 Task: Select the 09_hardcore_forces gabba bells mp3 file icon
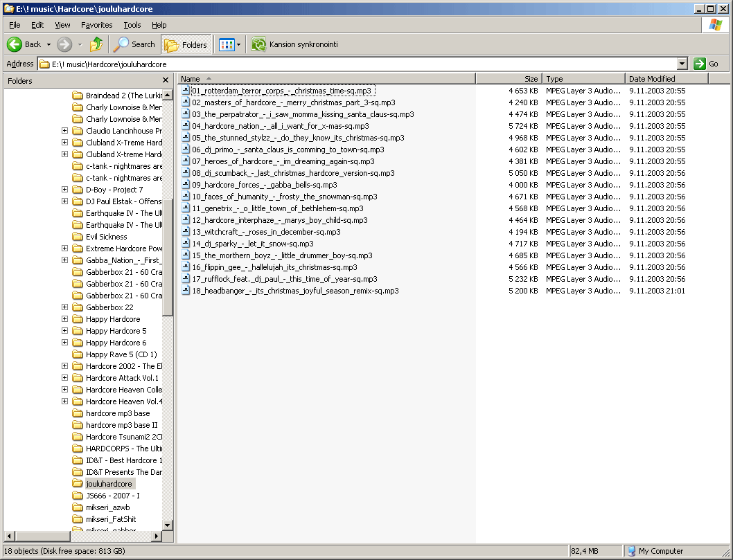click(186, 185)
